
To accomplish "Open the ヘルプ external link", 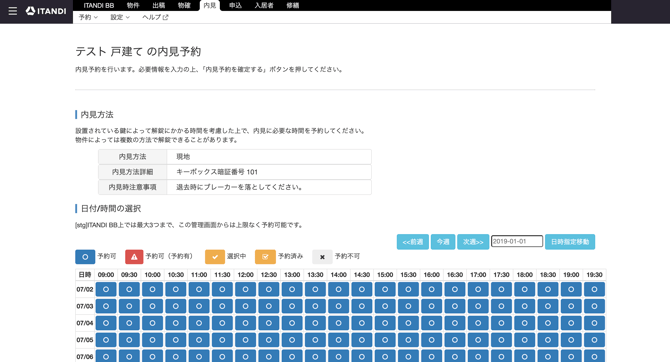I will click(155, 17).
